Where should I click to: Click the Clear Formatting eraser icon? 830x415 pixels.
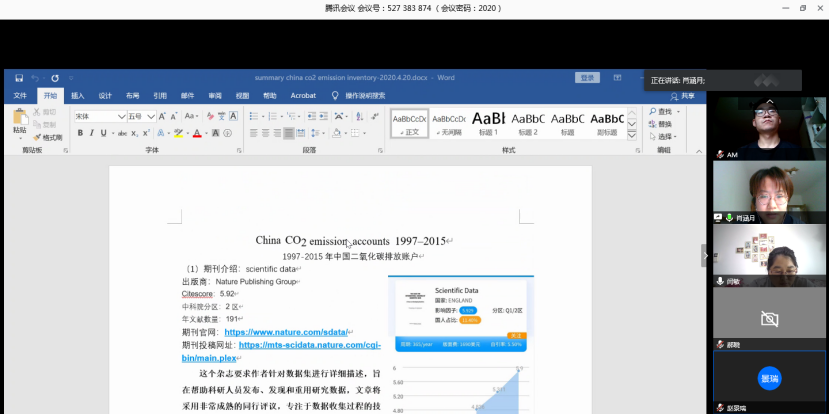coord(210,116)
